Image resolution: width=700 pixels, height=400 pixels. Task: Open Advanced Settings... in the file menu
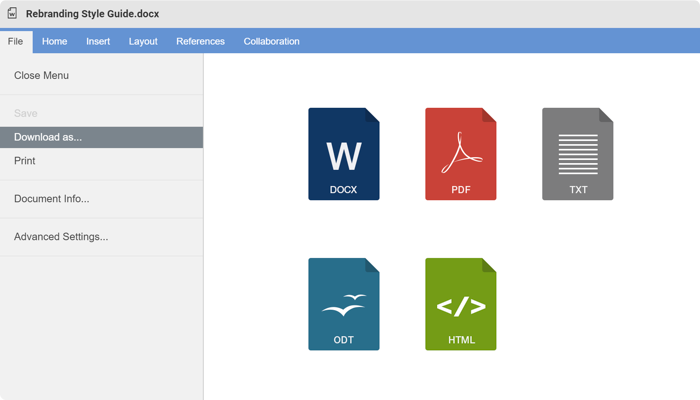click(101, 237)
